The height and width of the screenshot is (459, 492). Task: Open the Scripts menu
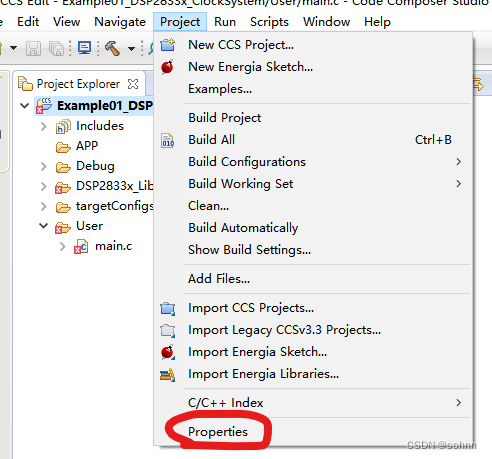point(269,22)
